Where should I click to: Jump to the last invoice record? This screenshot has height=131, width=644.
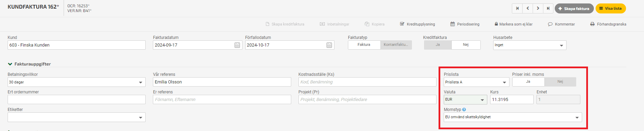(x=548, y=8)
